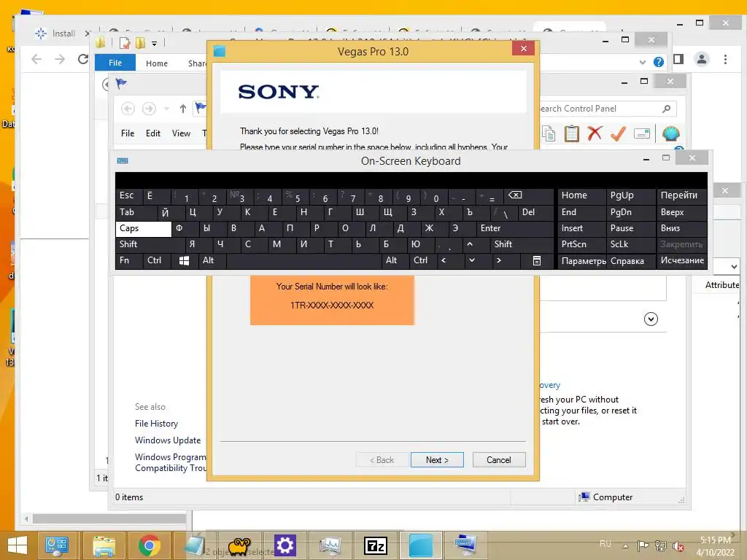Toggle the left Alt key
The width and height of the screenshot is (747, 560).
(212, 261)
